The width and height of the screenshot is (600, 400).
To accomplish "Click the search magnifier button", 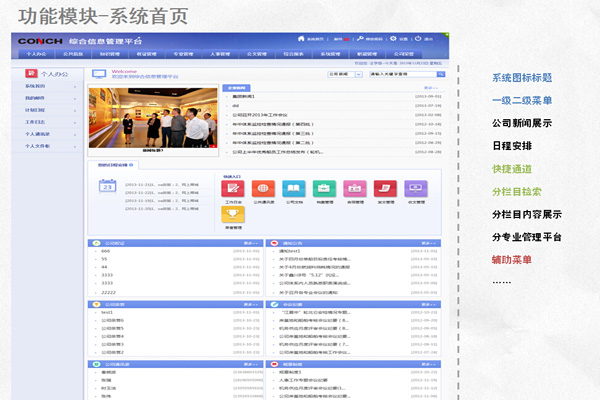I will coord(441,74).
